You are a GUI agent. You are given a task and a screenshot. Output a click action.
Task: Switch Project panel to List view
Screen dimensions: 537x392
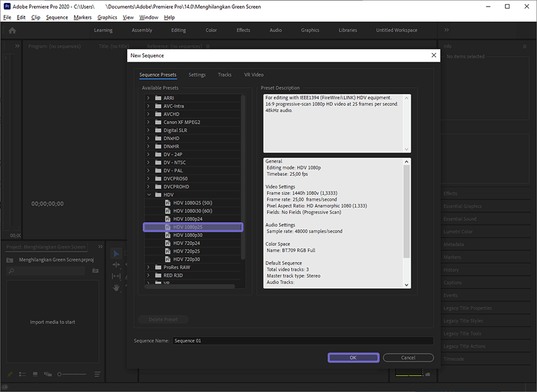(22, 374)
